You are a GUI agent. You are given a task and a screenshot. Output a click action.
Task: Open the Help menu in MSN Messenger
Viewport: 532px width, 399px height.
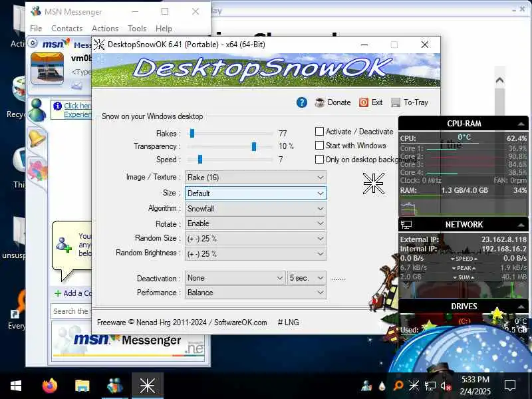click(x=164, y=29)
